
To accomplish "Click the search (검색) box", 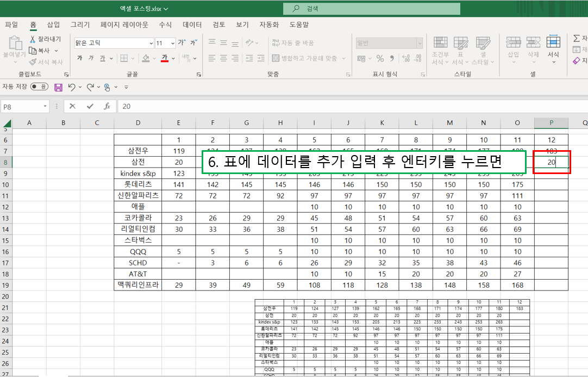I will pos(372,8).
